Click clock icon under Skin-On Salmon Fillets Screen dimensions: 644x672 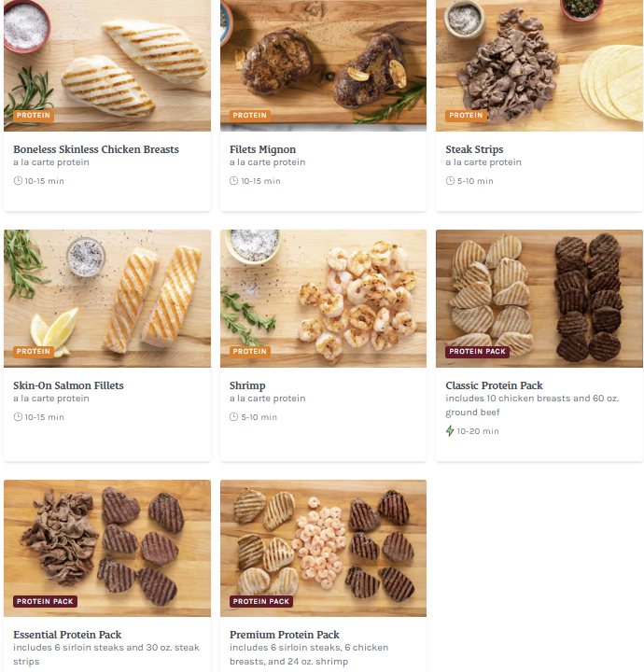(18, 416)
